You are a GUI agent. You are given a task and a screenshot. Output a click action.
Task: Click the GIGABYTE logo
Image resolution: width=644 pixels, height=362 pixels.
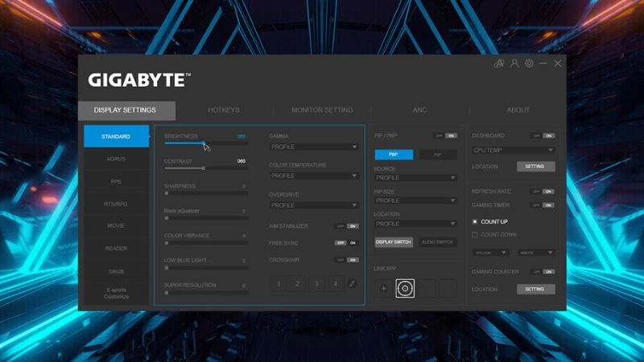pos(139,80)
